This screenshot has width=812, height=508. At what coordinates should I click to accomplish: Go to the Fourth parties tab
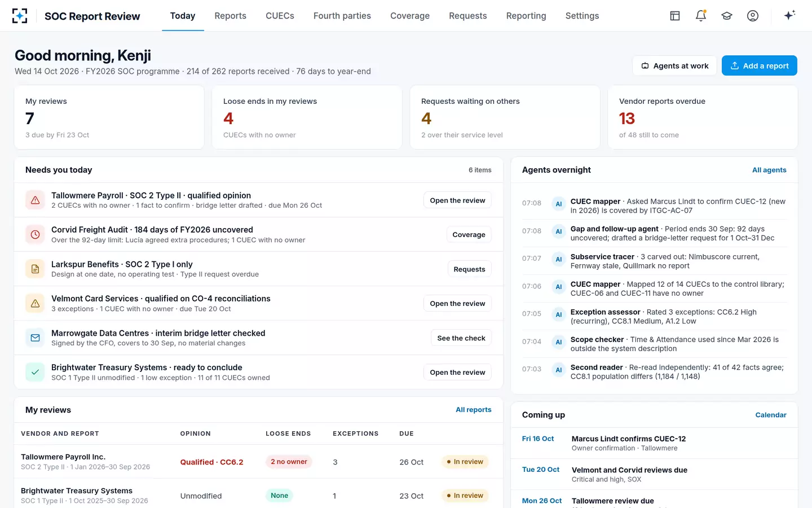pyautogui.click(x=342, y=16)
